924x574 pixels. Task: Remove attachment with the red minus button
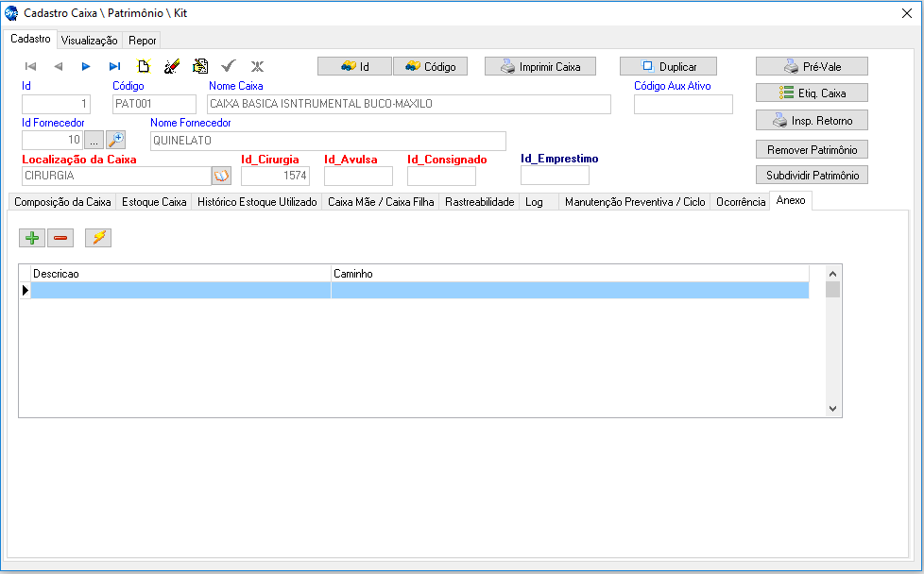point(60,238)
